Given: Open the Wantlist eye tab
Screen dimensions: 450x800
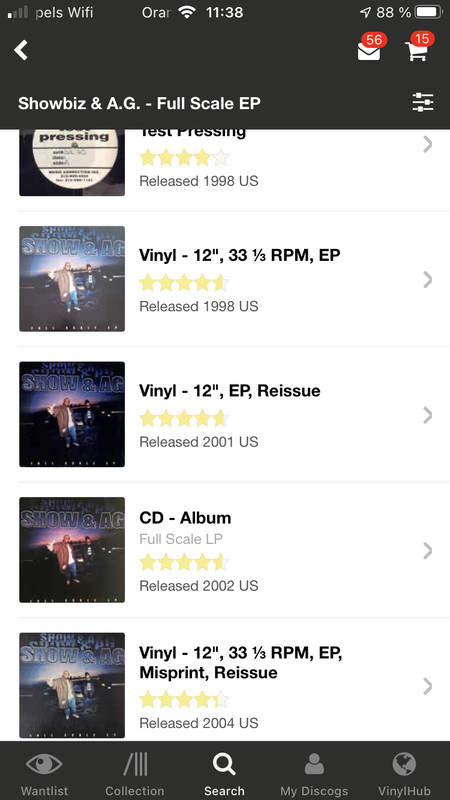Looking at the screenshot, I should coord(44,764).
